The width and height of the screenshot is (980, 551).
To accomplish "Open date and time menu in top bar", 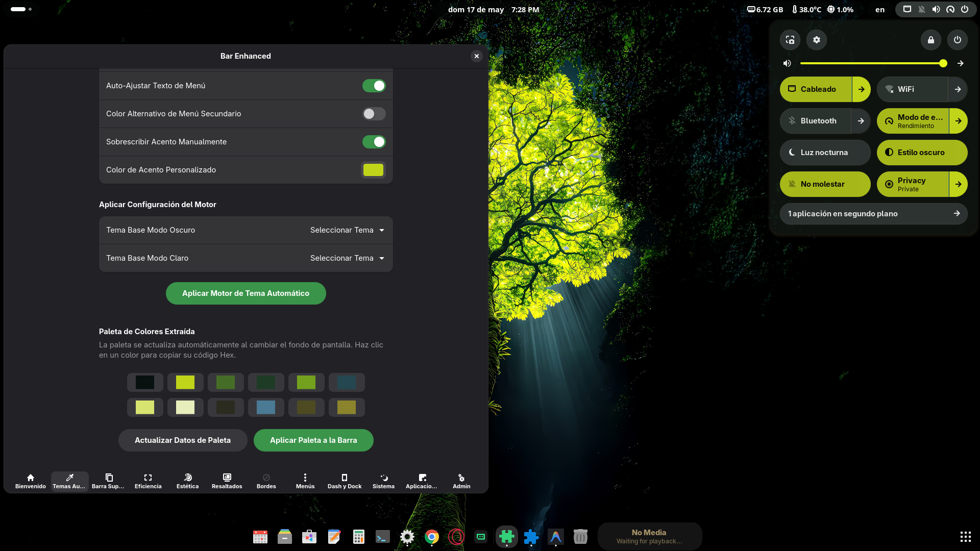I will point(493,9).
